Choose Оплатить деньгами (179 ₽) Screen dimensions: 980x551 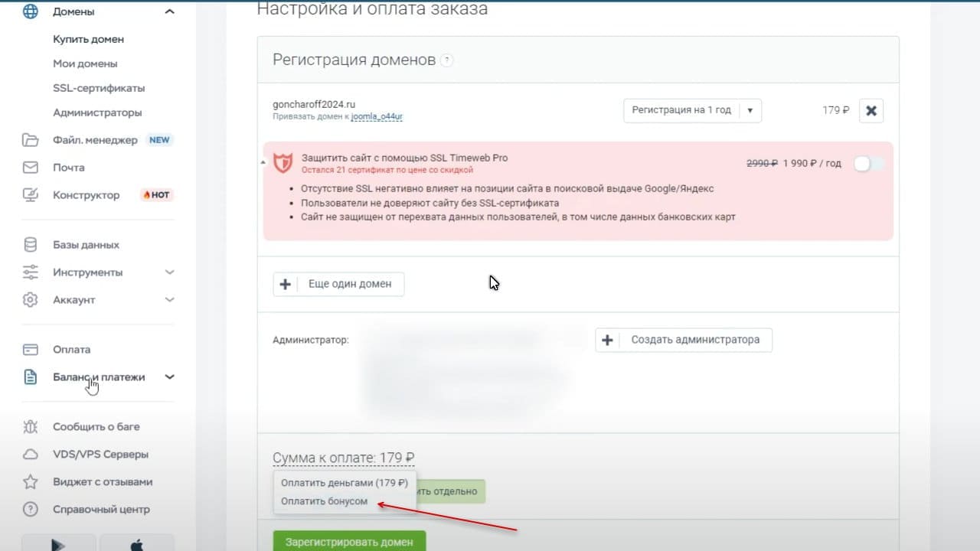coord(345,483)
